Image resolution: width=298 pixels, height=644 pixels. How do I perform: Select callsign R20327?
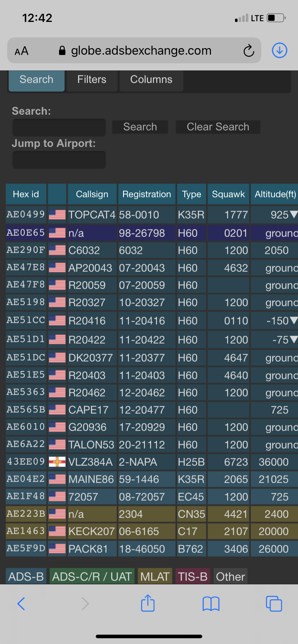tap(87, 302)
